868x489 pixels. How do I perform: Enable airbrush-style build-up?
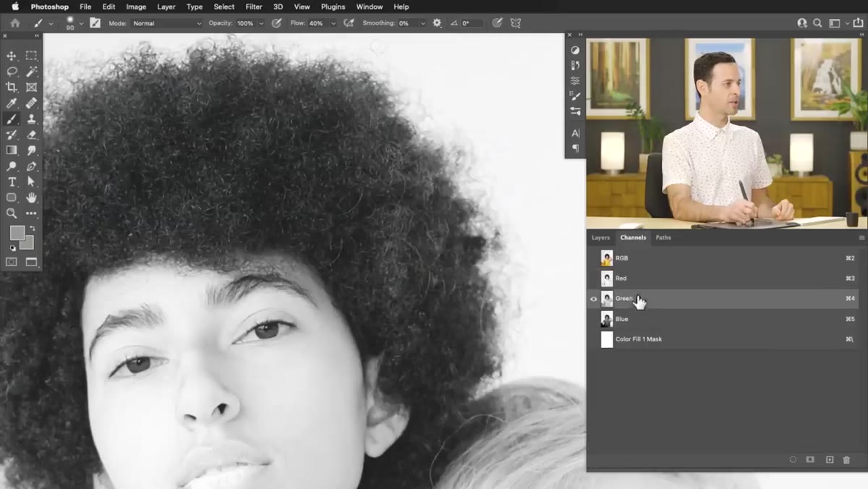point(349,23)
